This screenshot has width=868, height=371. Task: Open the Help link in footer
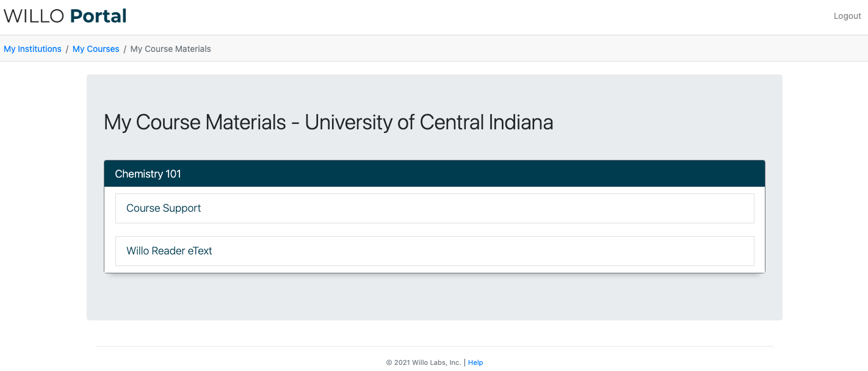point(476,362)
